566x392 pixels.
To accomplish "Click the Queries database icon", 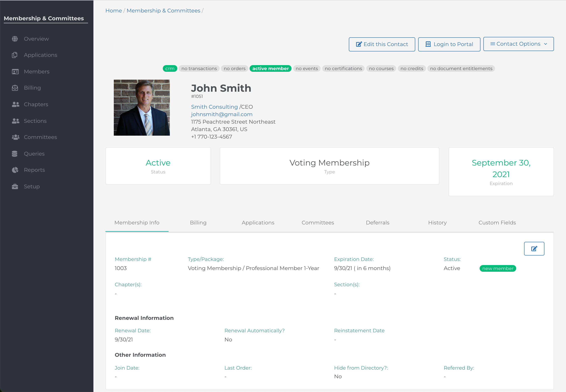I will click(x=15, y=153).
